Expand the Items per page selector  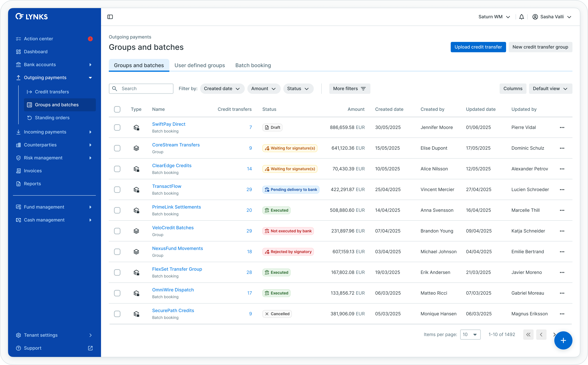click(x=470, y=335)
